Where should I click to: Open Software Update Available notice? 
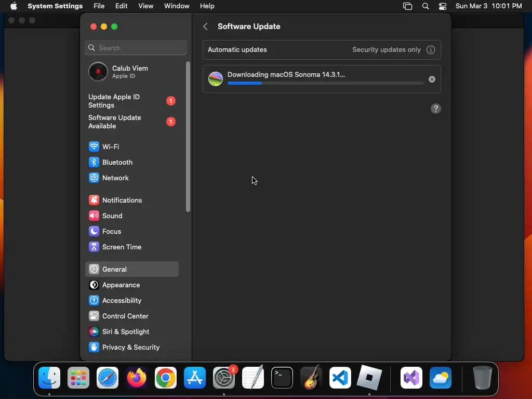131,122
